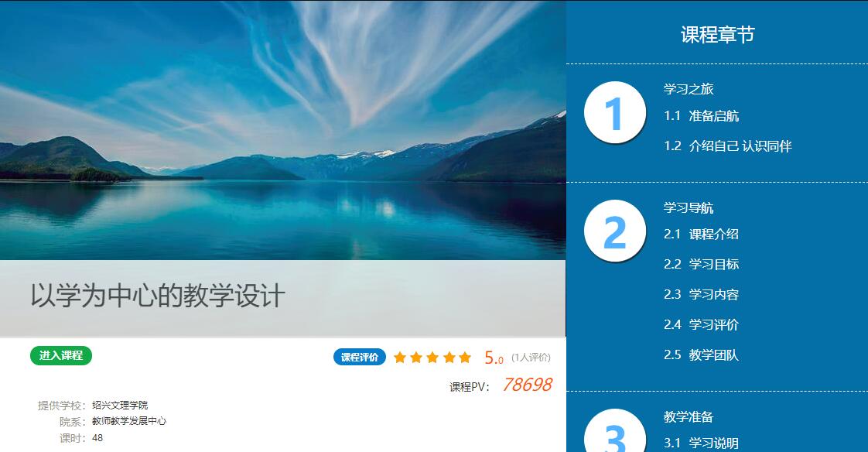Viewport: 868px width, 452px height.
Task: Open section 1.1 准备启航
Action: pyautogui.click(x=702, y=116)
